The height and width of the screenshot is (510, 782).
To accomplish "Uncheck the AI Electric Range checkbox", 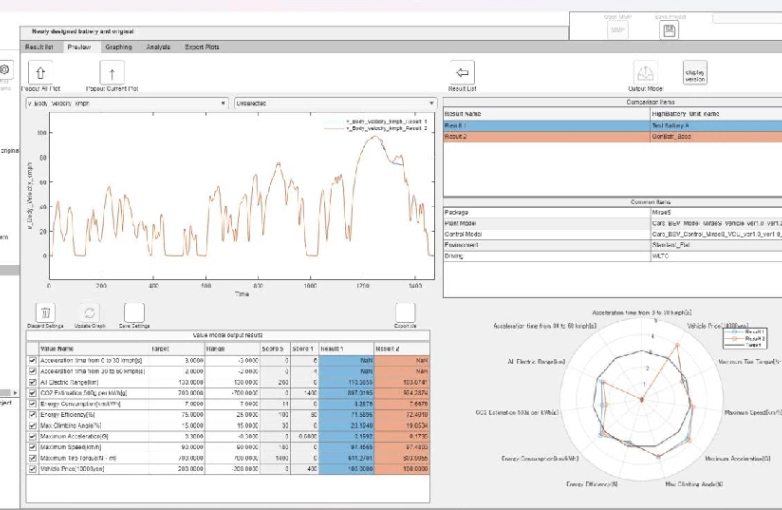I will point(32,382).
